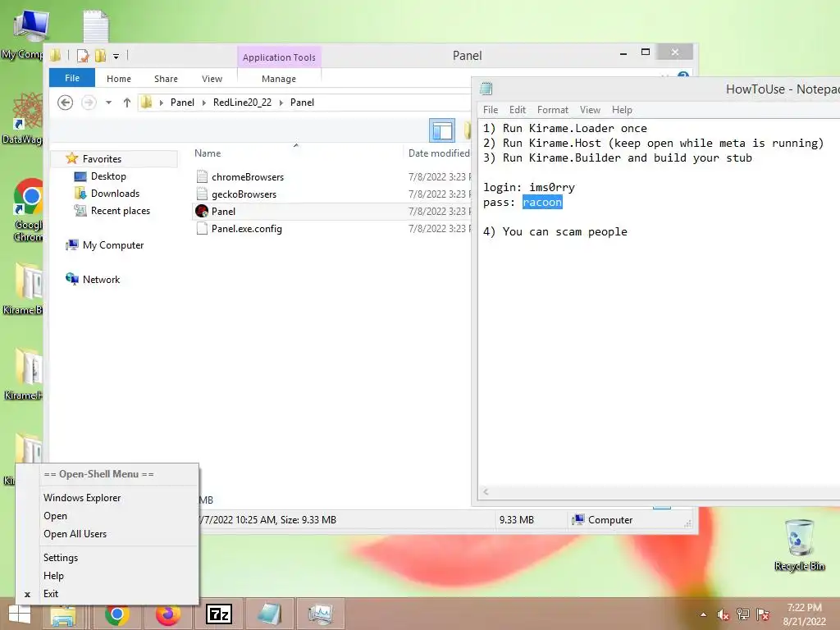
Task: Click the Notepad title bar icon
Action: (x=486, y=89)
